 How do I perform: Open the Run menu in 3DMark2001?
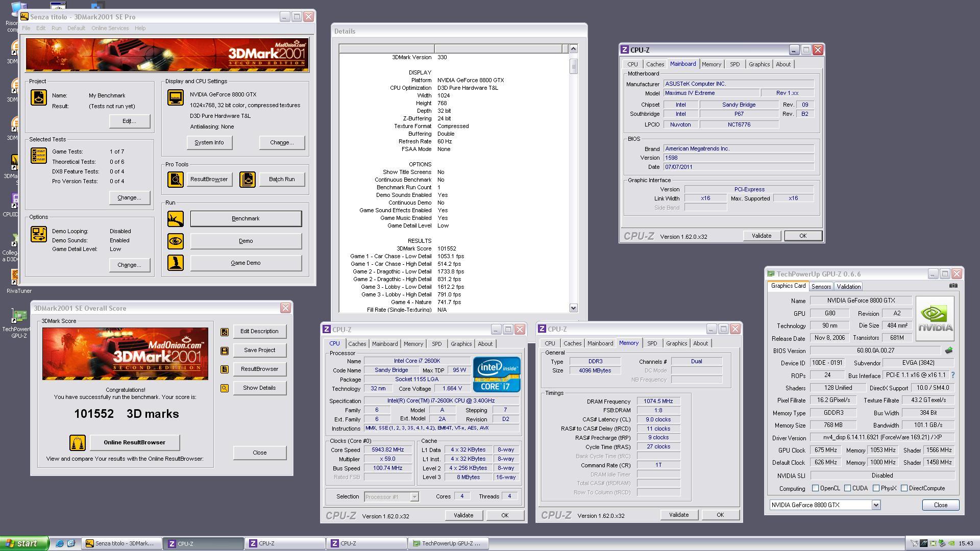coord(56,28)
